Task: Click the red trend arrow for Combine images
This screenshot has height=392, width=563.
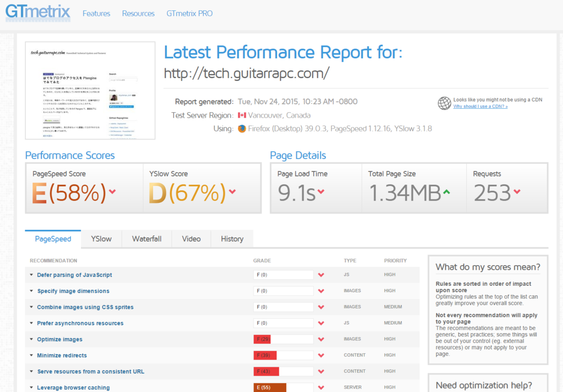Action: point(321,307)
